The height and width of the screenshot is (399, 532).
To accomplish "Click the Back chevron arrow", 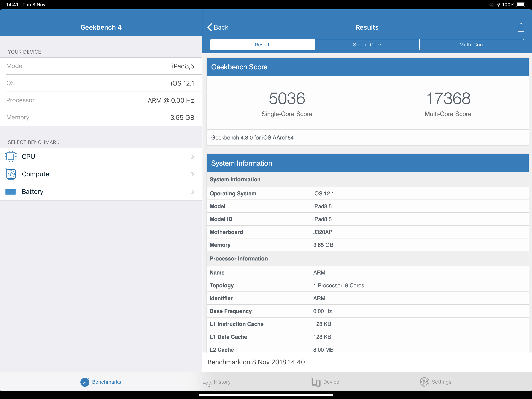I will click(210, 27).
